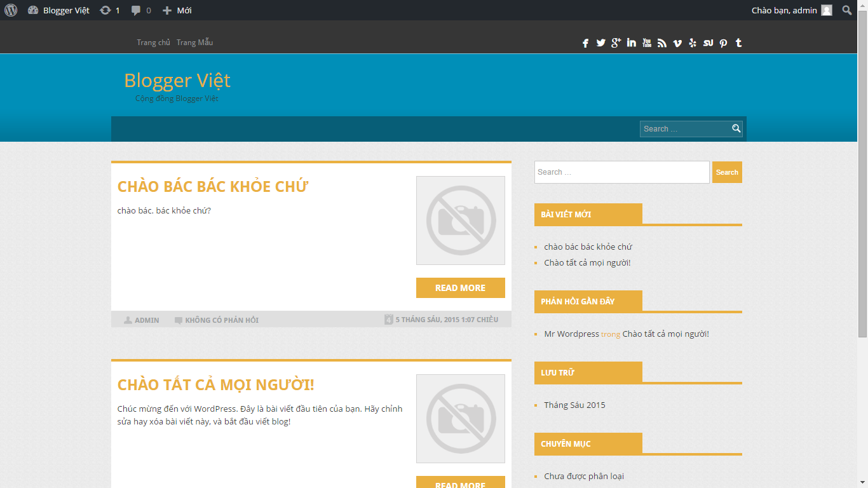Open the Vimeo social icon
Viewport: 868px width, 488px height.
[x=677, y=43]
